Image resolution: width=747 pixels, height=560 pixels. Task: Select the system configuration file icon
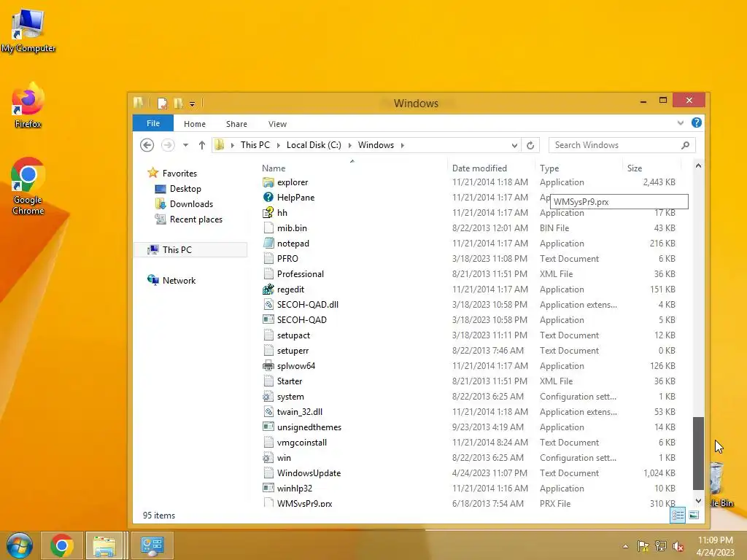tap(268, 396)
